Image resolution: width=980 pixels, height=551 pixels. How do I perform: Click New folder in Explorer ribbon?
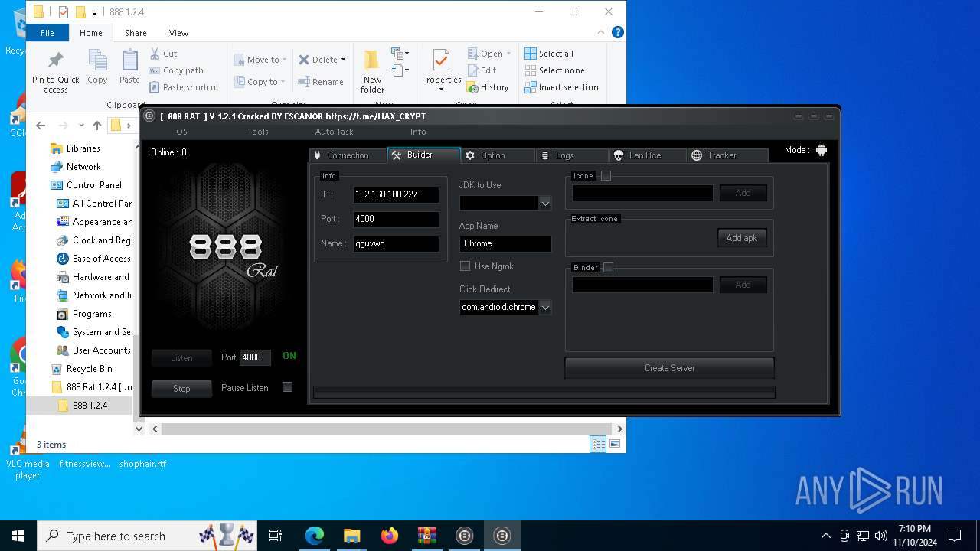click(372, 72)
